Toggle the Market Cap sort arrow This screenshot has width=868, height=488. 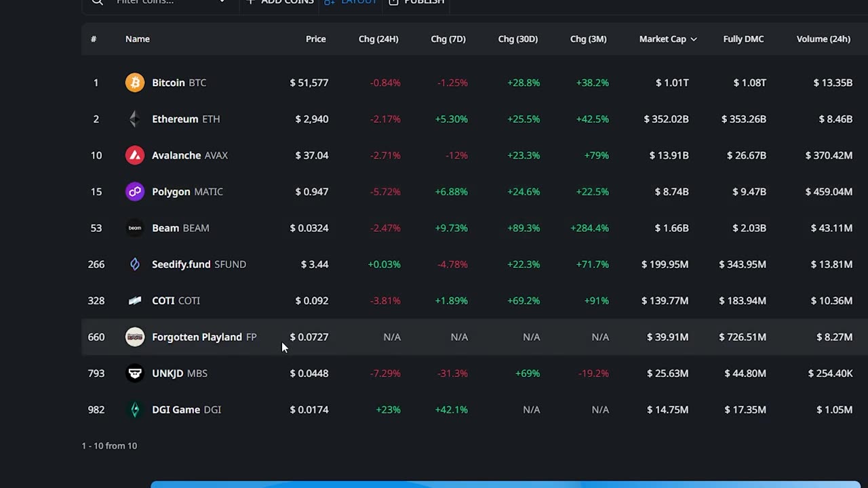pos(693,39)
